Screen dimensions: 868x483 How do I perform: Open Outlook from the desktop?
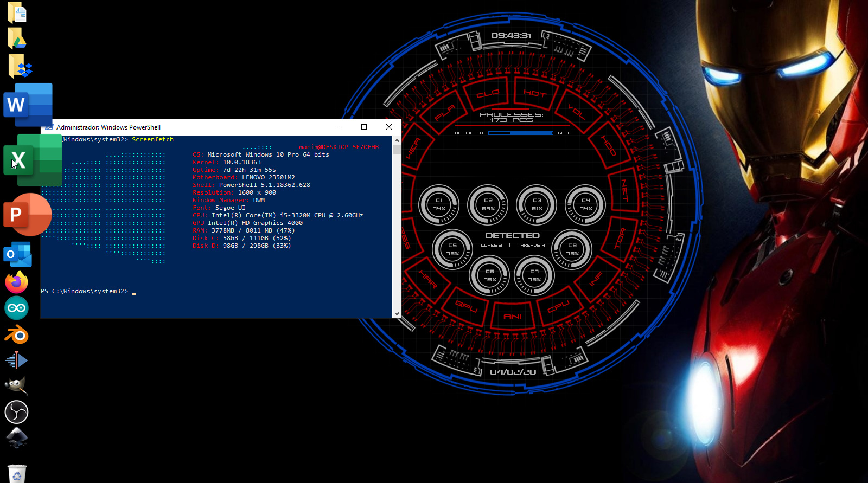pos(17,255)
